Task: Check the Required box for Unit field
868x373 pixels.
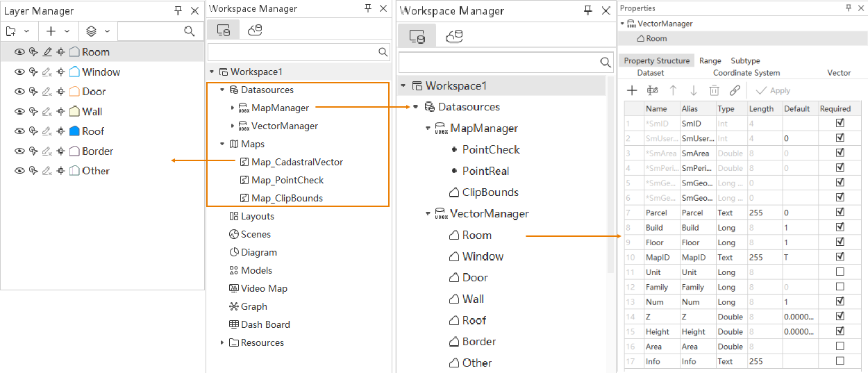Action: 840,272
